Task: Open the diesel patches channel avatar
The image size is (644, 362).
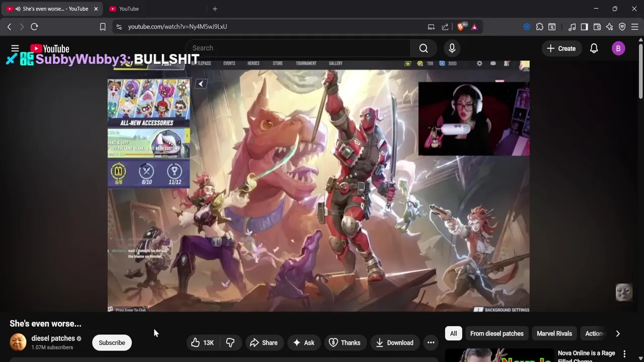Action: pos(18,342)
